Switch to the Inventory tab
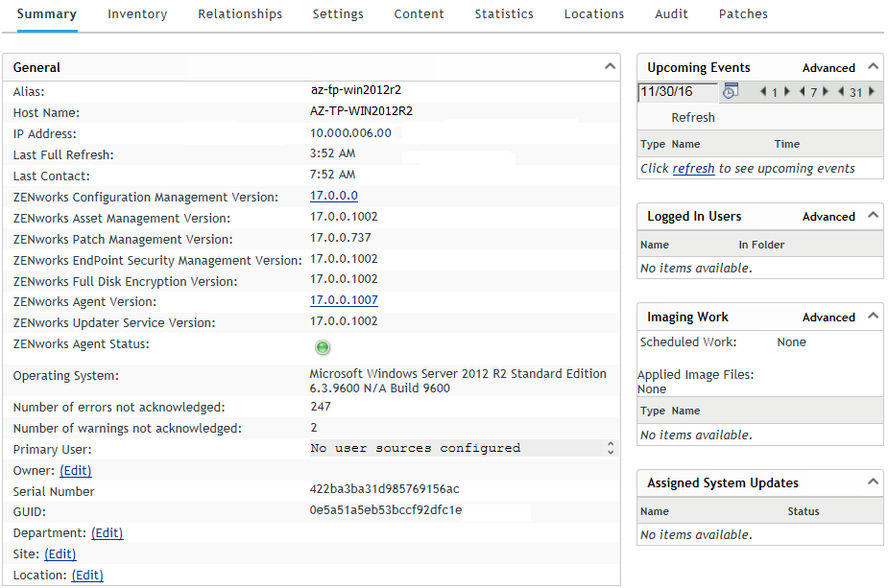Screen dimensions: 888x588 point(137,14)
